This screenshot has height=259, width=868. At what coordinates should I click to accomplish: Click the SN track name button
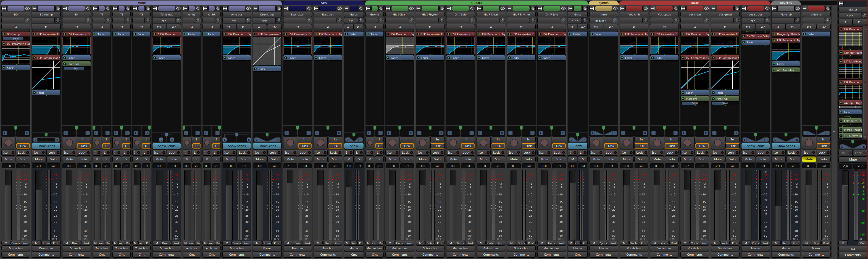point(77,14)
